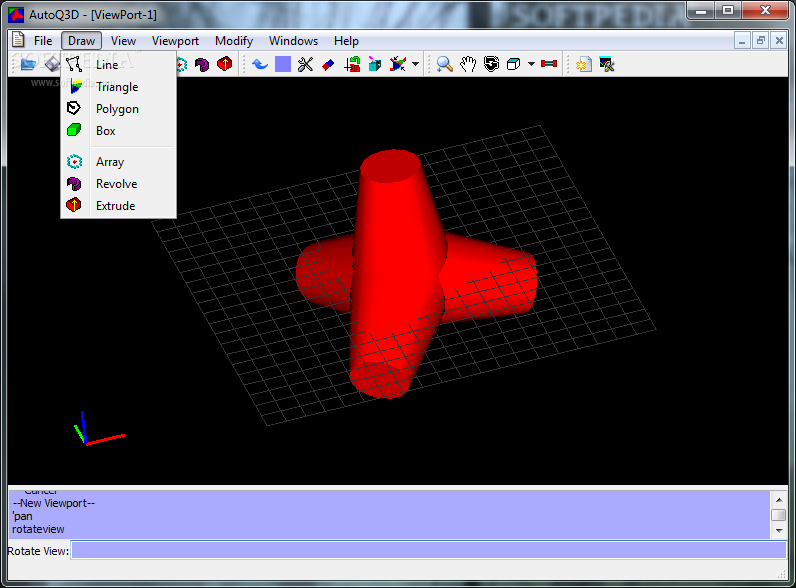
Task: Click the open file folder toolbar icon
Action: tap(28, 64)
